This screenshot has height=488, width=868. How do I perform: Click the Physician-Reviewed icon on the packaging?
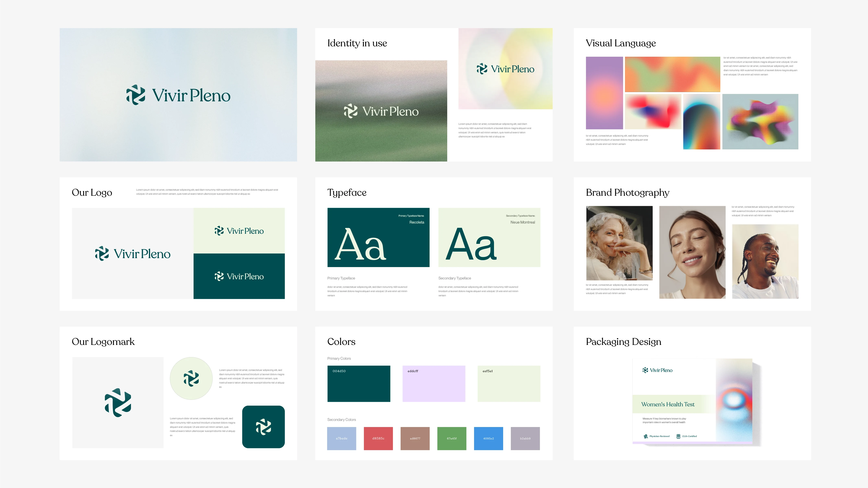(x=646, y=436)
